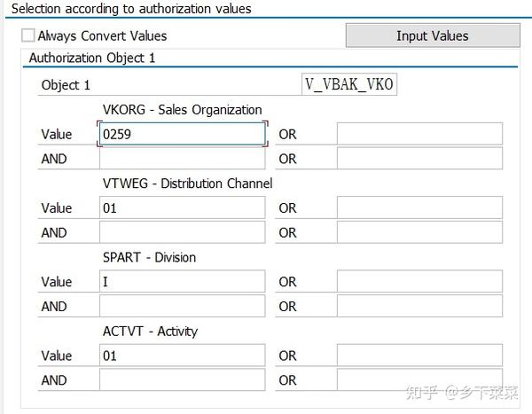Image resolution: width=532 pixels, height=414 pixels.
Task: Click the Distribution Channel Value OR field
Action: [419, 207]
